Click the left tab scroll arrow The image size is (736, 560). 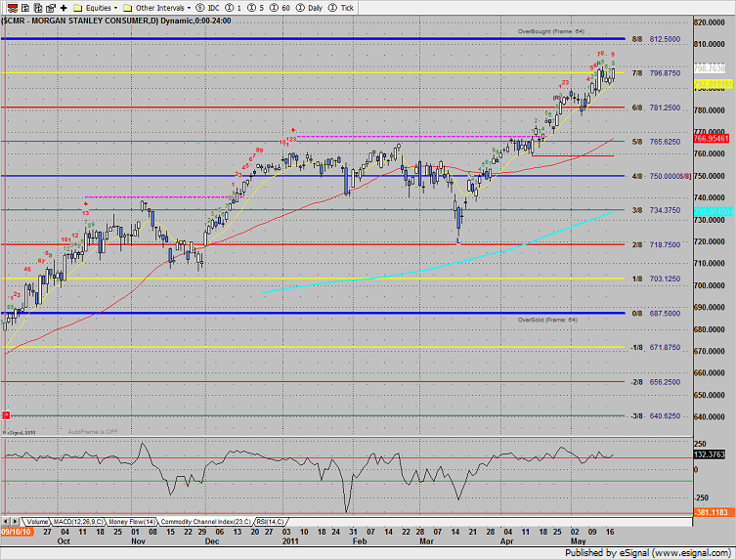[6, 522]
